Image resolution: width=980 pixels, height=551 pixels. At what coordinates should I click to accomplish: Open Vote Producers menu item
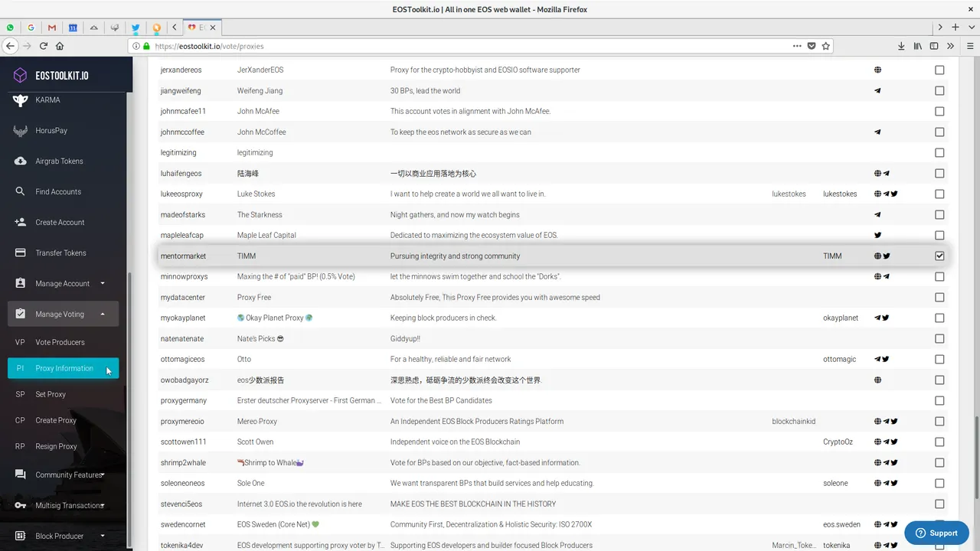[63, 342]
